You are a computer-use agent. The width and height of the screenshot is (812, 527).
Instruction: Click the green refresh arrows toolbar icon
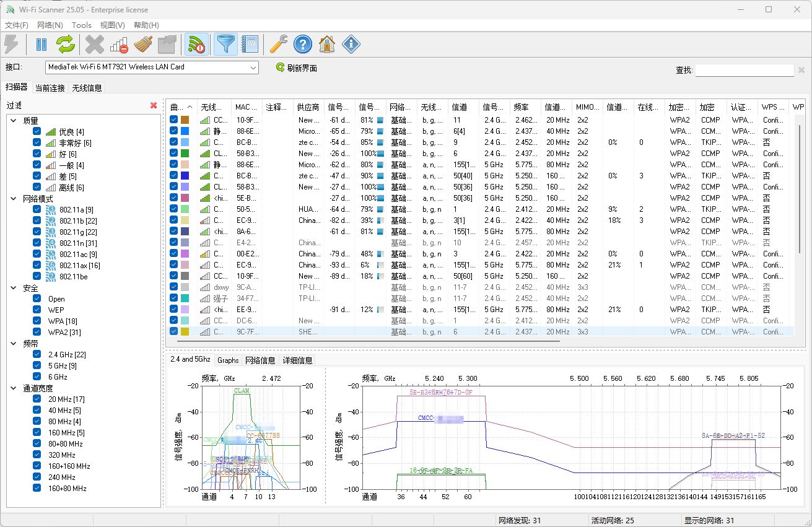pyautogui.click(x=66, y=44)
